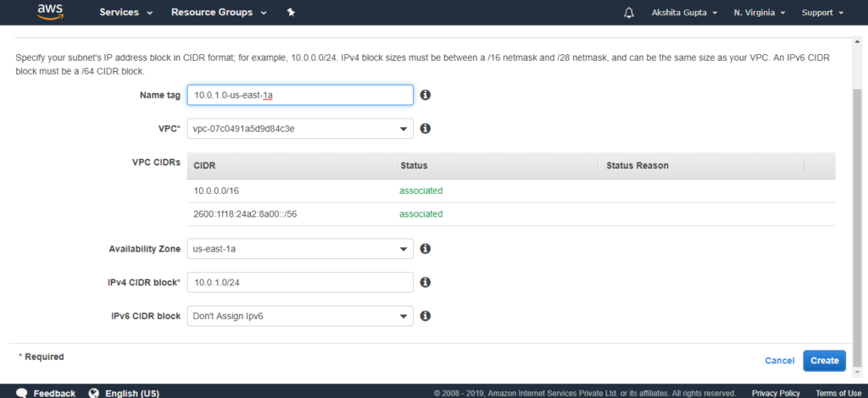Image resolution: width=868 pixels, height=398 pixels.
Task: Click the page's vertical scrollbar
Action: point(857,227)
